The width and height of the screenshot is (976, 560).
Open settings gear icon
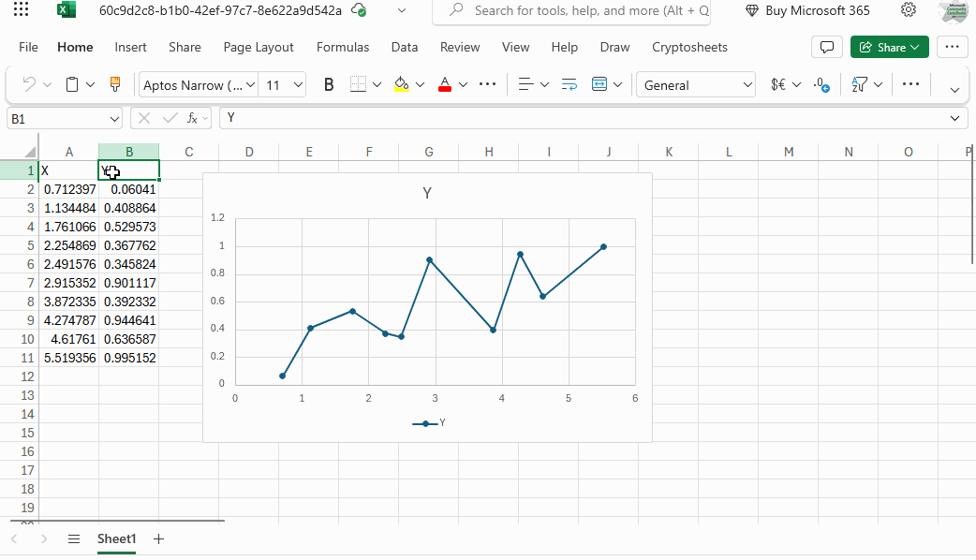pyautogui.click(x=909, y=10)
